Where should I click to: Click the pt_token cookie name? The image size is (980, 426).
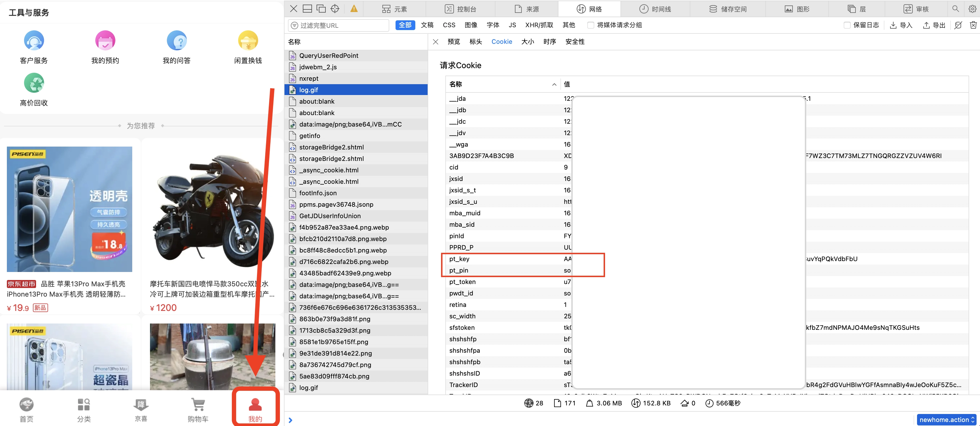pyautogui.click(x=462, y=282)
